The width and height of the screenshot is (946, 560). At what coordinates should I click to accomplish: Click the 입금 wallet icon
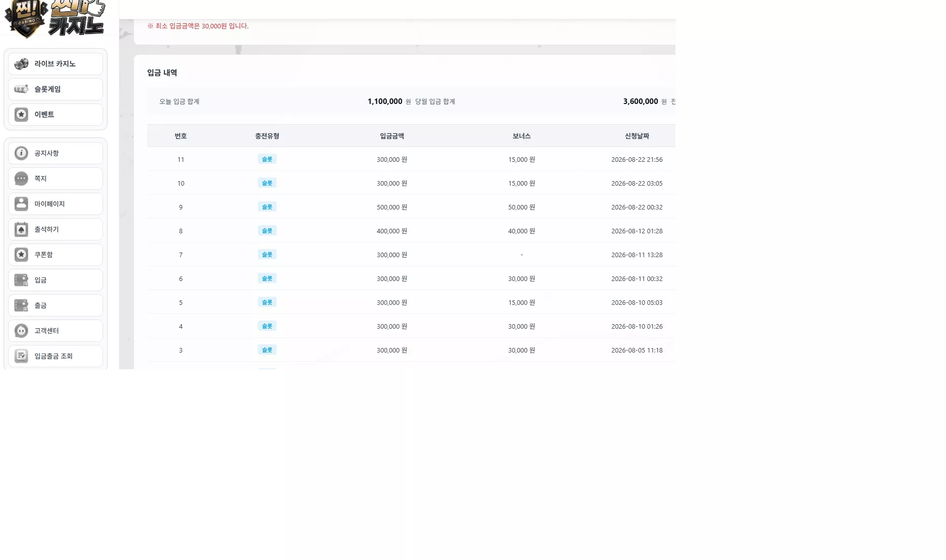pos(21,280)
